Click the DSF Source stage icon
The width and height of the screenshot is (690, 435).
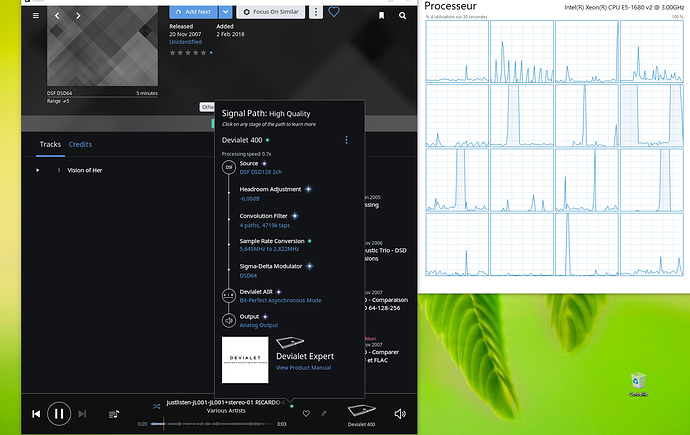point(229,167)
